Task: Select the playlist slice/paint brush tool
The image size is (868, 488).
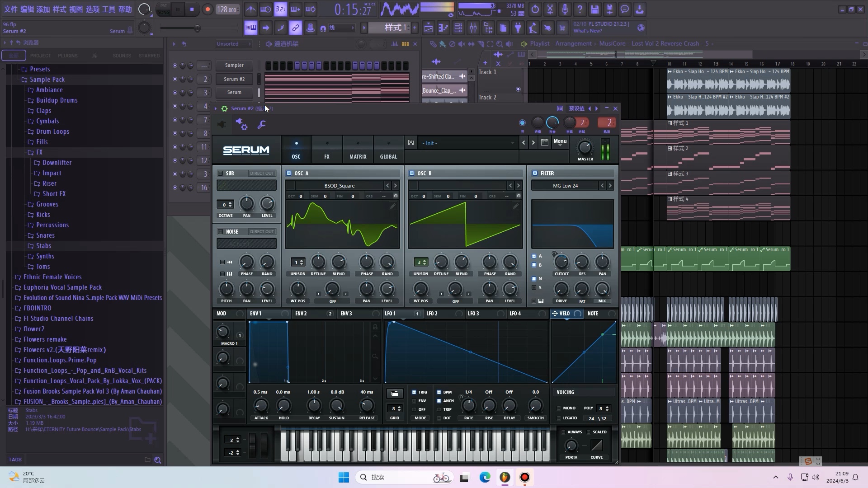Action: (443, 44)
